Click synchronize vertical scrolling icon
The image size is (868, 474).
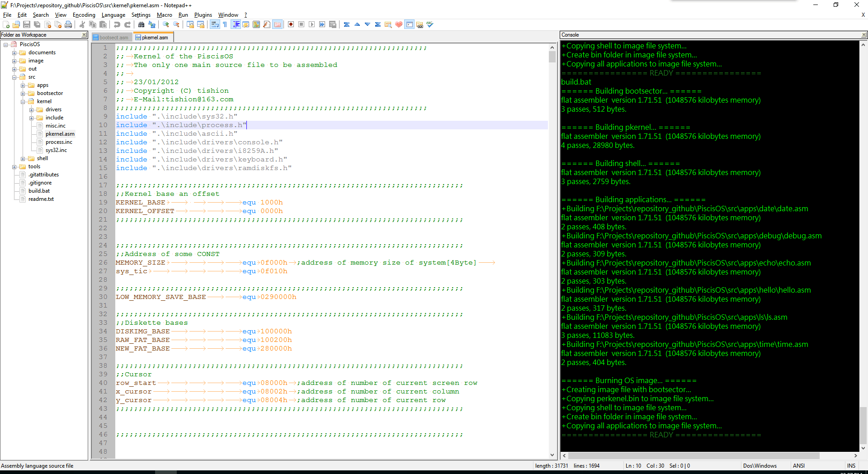190,24
